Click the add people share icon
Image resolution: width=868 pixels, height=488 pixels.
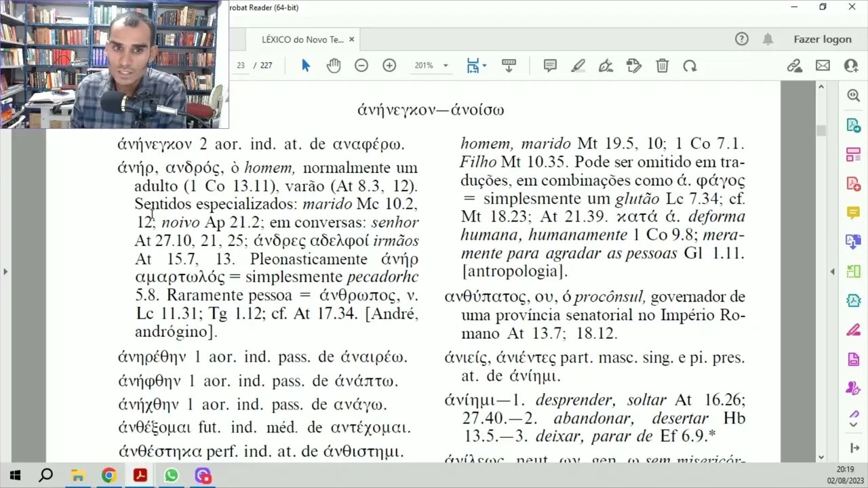[851, 66]
